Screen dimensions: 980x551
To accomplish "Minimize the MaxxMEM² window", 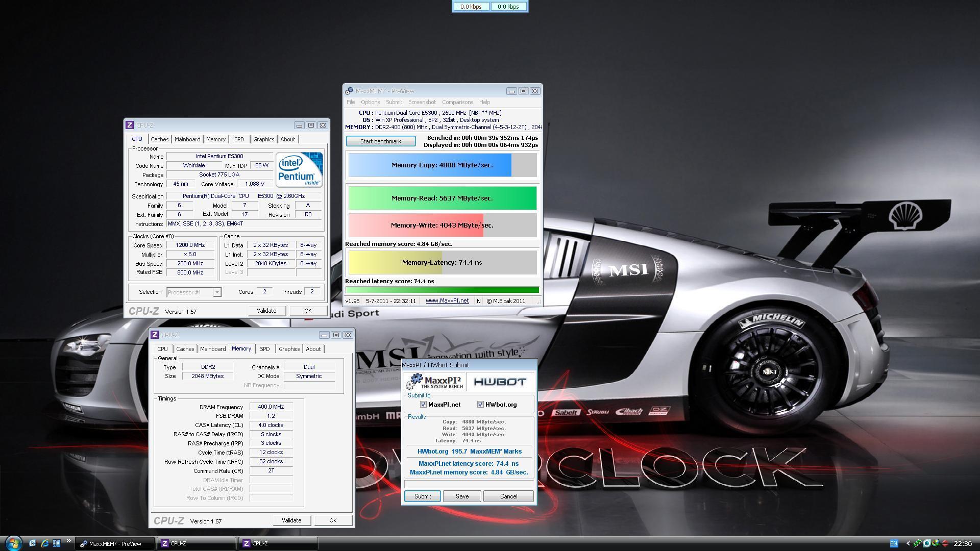I will (511, 91).
